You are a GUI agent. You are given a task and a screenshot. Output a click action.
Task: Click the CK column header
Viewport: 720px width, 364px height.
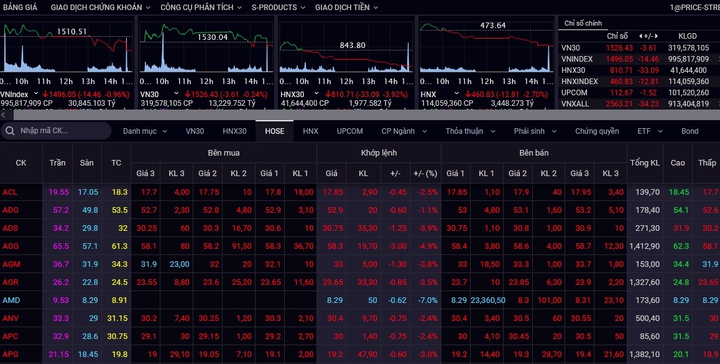click(21, 163)
